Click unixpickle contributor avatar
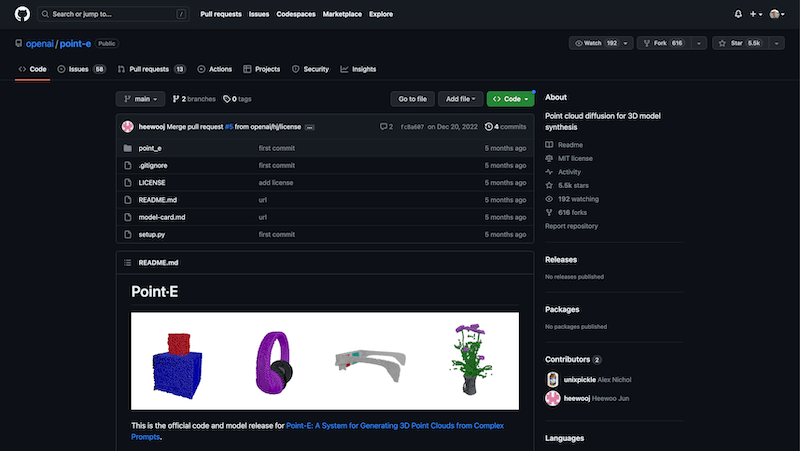Screen dimensions: 800x451 [552, 379]
